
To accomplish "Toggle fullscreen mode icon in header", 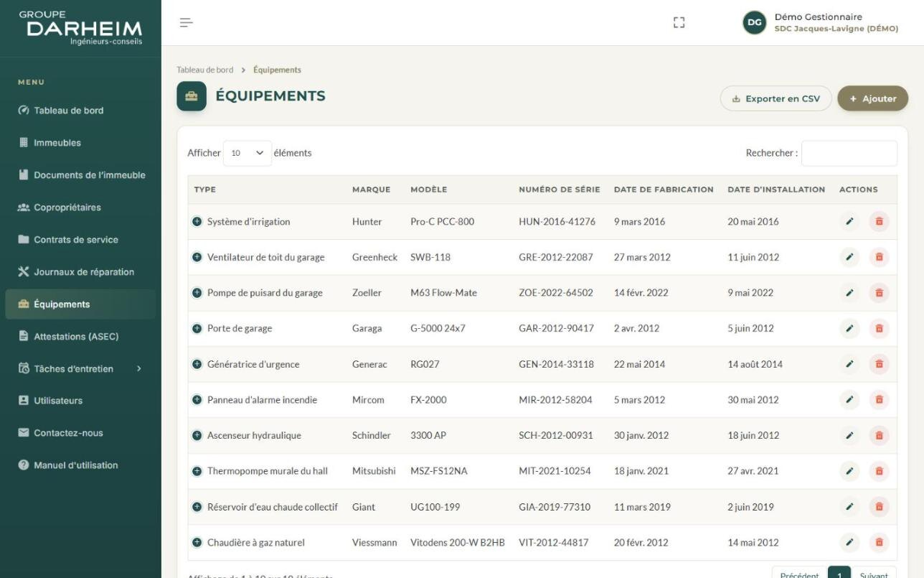I will (x=679, y=23).
